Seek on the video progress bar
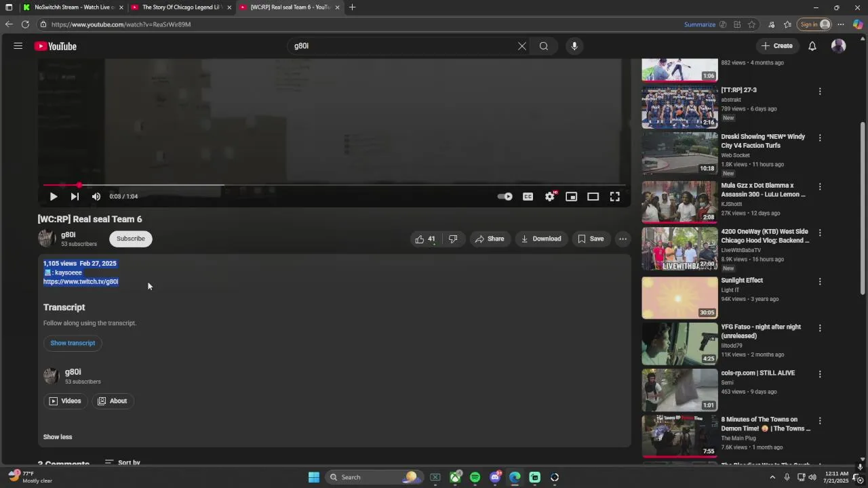The width and height of the screenshot is (868, 488). click(x=333, y=185)
